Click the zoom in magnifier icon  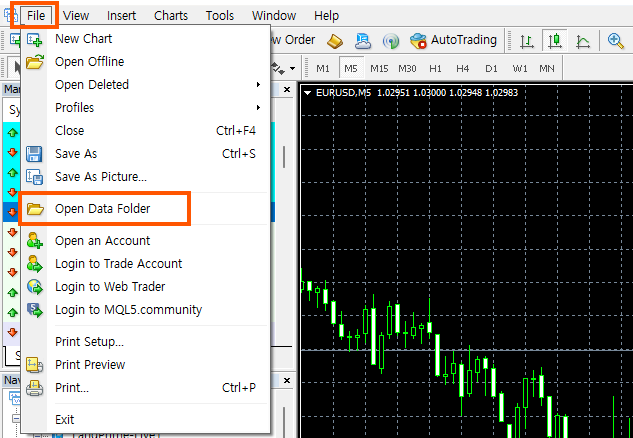[x=615, y=41]
